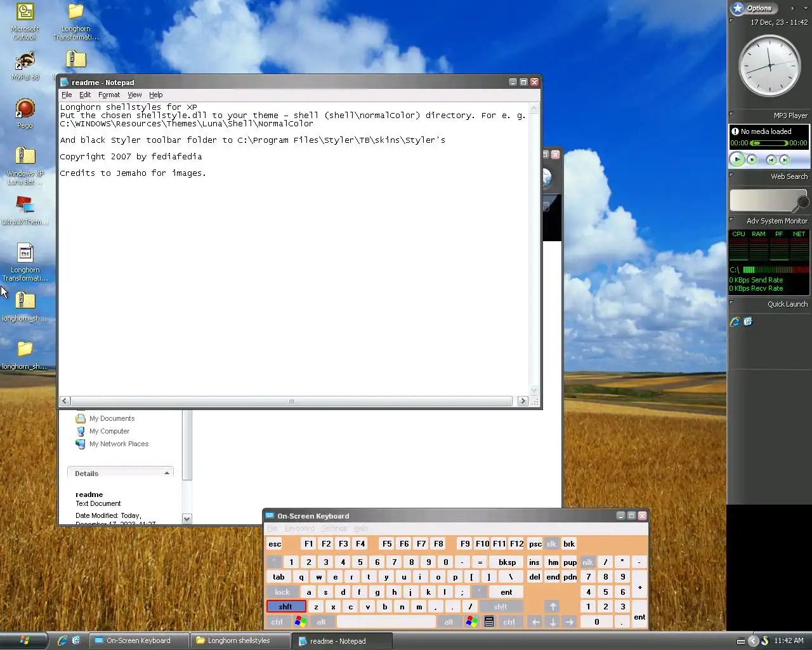
Task: Click the application menu key on keyboard
Action: pos(489,622)
